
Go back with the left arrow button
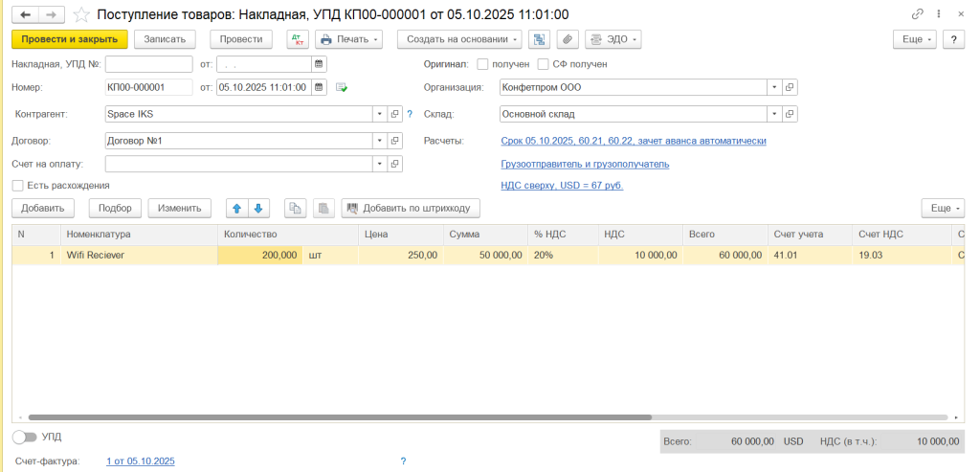click(26, 13)
